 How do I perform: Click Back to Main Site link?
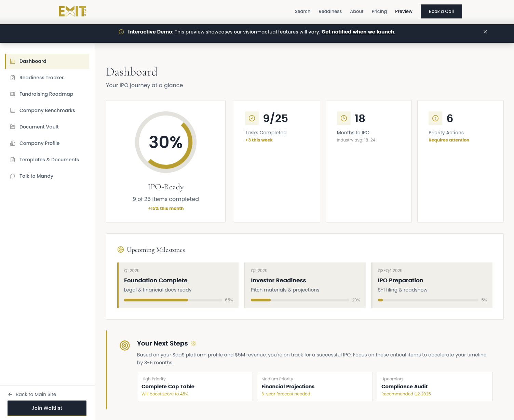pos(36,394)
